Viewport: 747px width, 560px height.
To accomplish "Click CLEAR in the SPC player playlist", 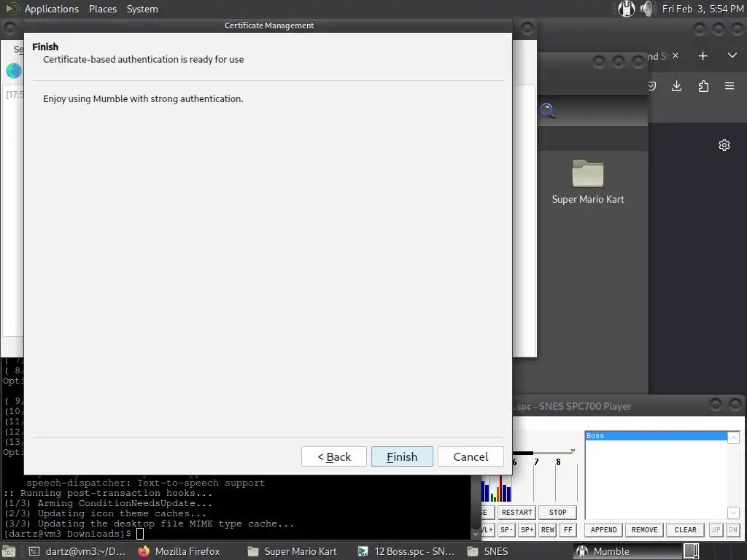I will [686, 530].
